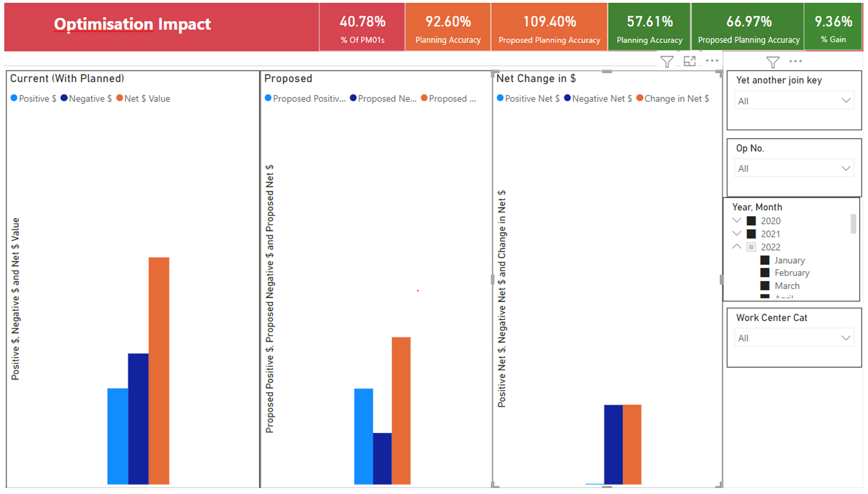Viewport: 868px width, 494px height.
Task: Toggle the March month checkbox
Action: (765, 286)
